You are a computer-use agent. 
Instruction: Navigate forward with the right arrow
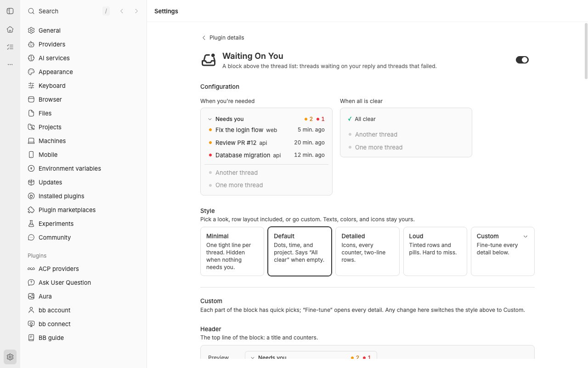136,11
